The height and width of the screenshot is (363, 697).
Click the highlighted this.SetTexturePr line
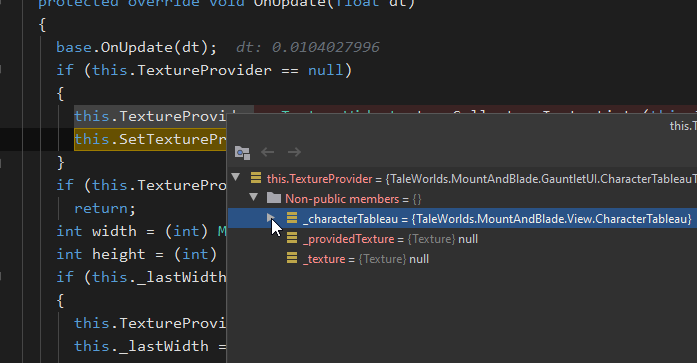coord(151,140)
